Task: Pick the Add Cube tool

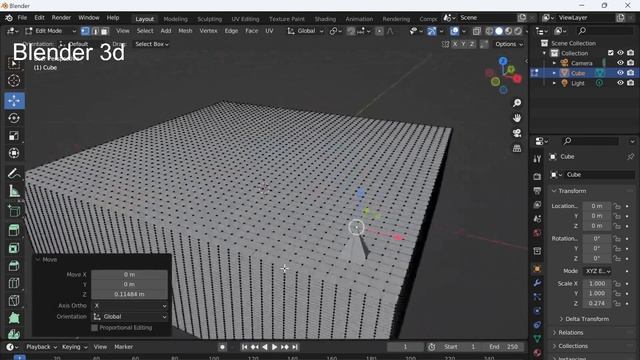Action: [14, 211]
